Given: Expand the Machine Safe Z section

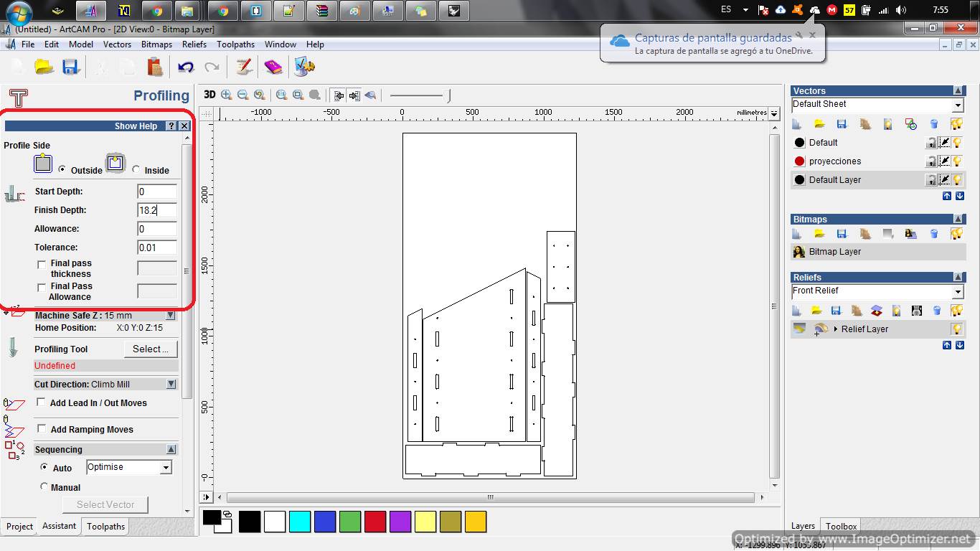Looking at the screenshot, I should pos(171,316).
